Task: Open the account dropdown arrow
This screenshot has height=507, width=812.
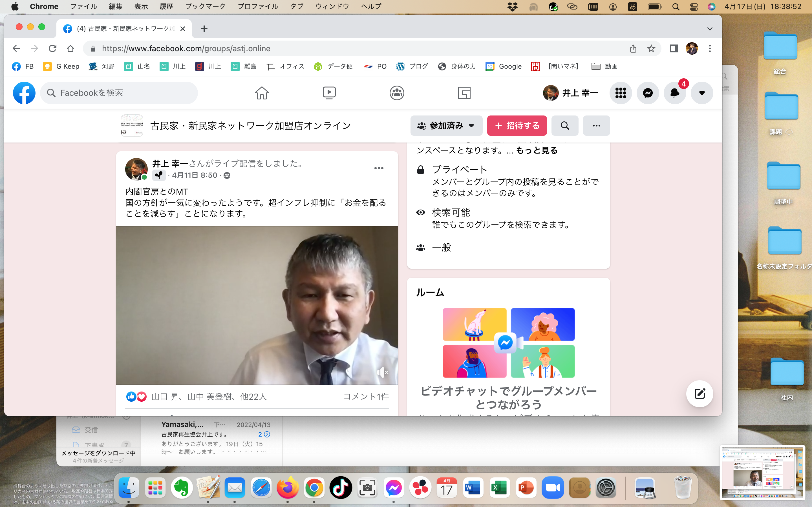Action: [701, 93]
